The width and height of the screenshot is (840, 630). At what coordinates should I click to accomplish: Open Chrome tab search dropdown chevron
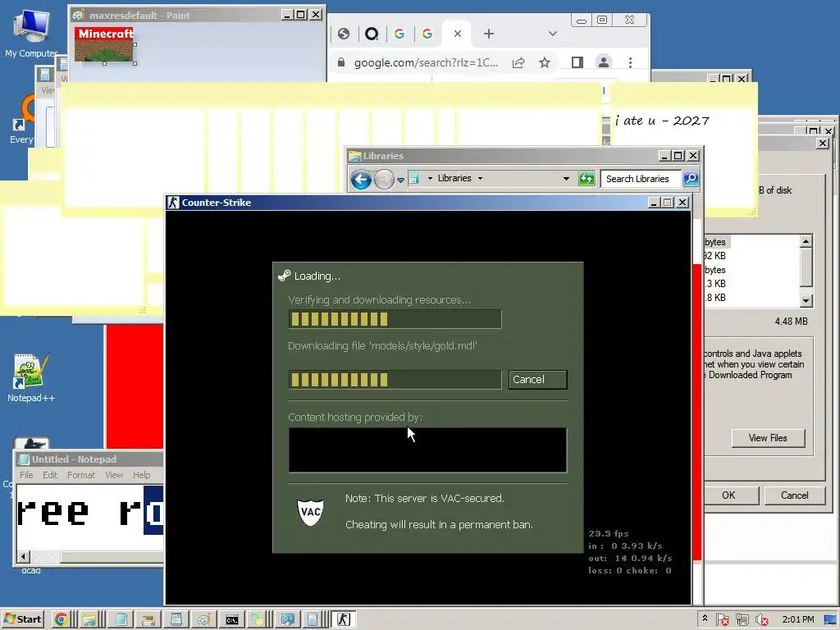tap(553, 34)
